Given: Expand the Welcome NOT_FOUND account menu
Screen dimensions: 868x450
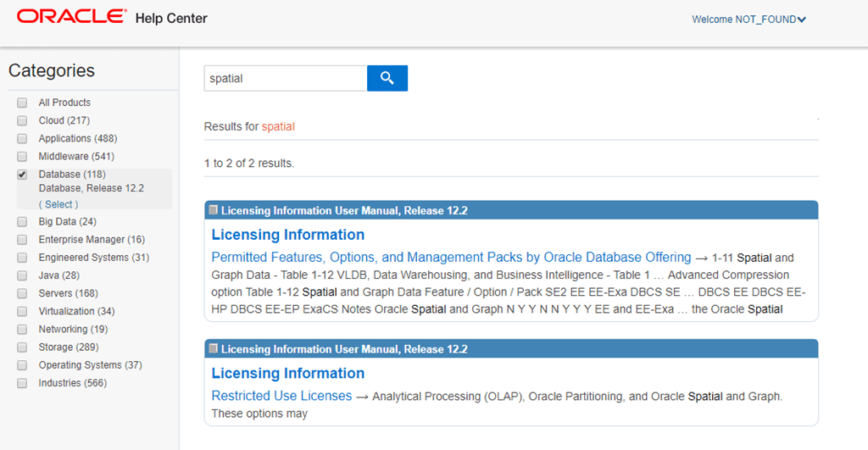Looking at the screenshot, I should [x=748, y=19].
